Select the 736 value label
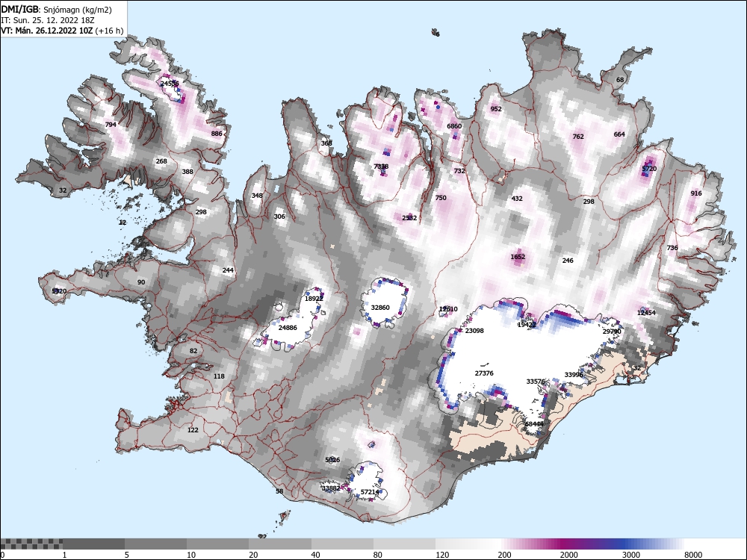This screenshot has height=560, width=747. point(672,248)
